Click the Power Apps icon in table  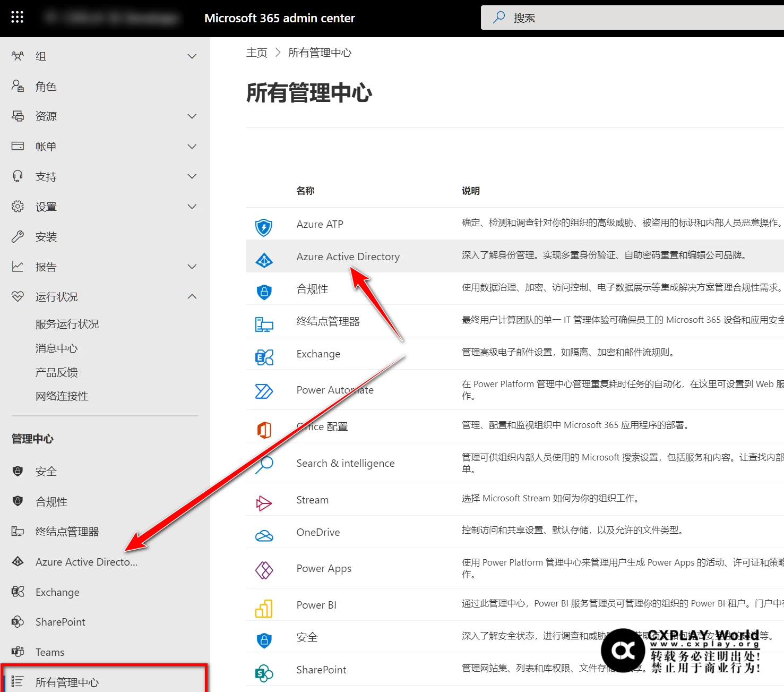(x=264, y=570)
